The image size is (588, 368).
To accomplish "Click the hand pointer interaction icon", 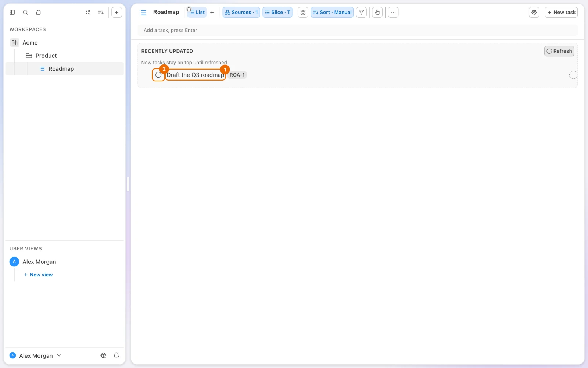I will [377, 12].
